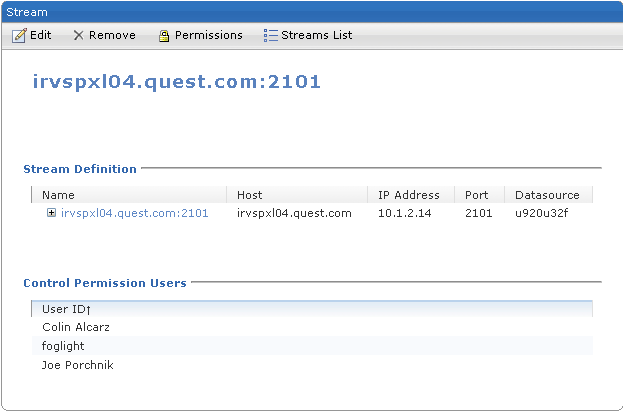Click the Permissions lock icon
This screenshot has width=623, height=412.
tap(164, 35)
